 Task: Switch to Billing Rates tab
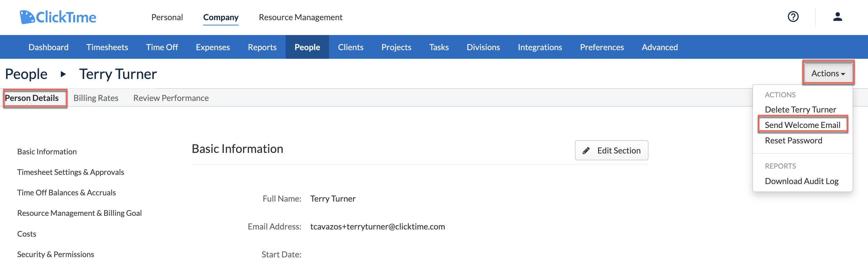(96, 98)
